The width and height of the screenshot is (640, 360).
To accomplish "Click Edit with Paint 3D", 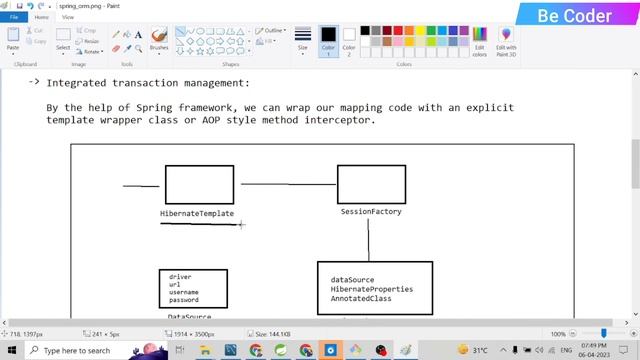I will pos(506,41).
